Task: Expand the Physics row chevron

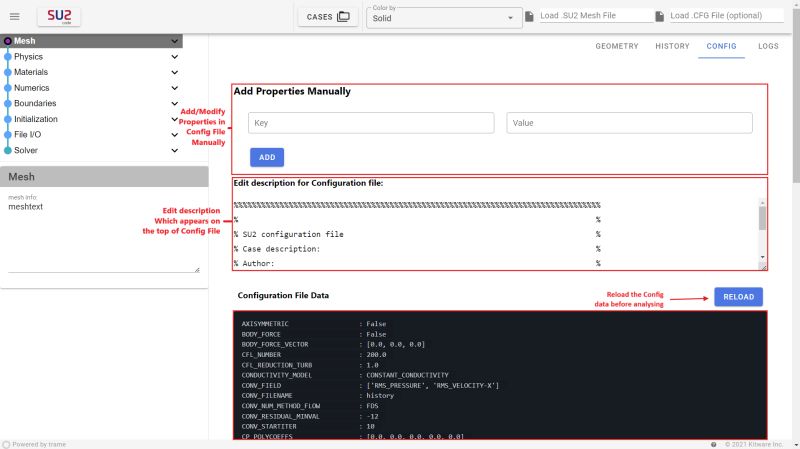Action: tap(174, 57)
